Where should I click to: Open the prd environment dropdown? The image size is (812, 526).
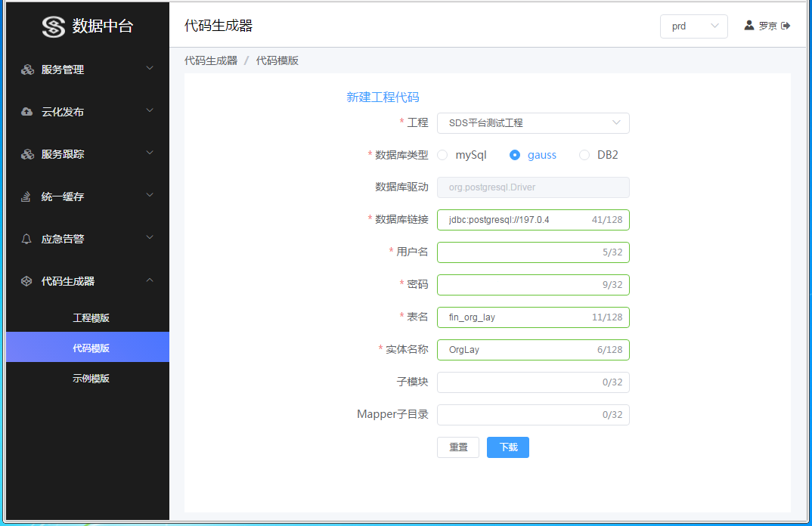[x=694, y=26]
